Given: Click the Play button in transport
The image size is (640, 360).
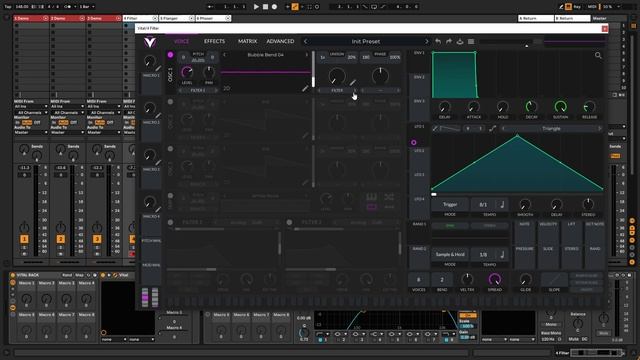Looking at the screenshot, I should pyautogui.click(x=256, y=7).
